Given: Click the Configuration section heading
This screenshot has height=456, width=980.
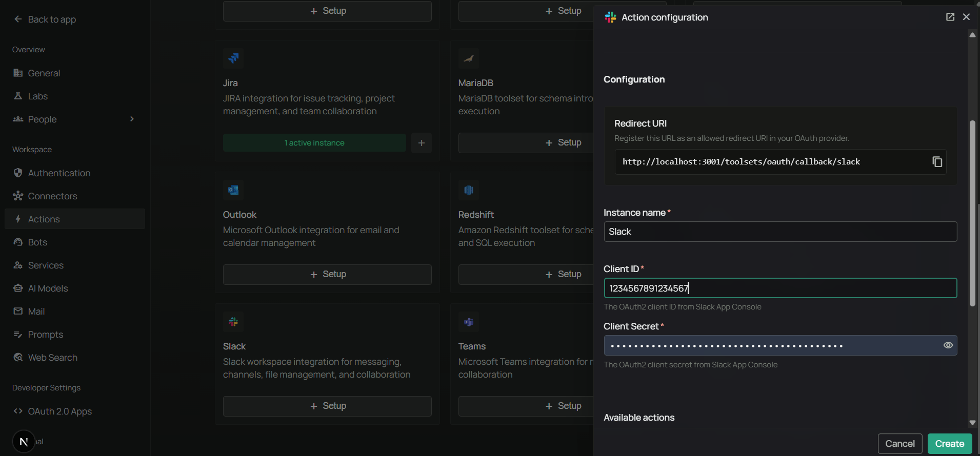Looking at the screenshot, I should click(634, 79).
